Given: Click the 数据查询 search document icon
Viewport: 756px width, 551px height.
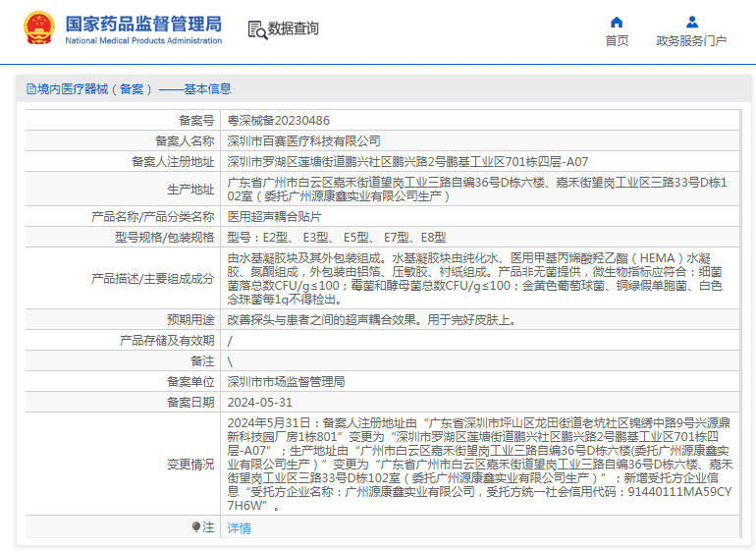Looking at the screenshot, I should coord(257,29).
